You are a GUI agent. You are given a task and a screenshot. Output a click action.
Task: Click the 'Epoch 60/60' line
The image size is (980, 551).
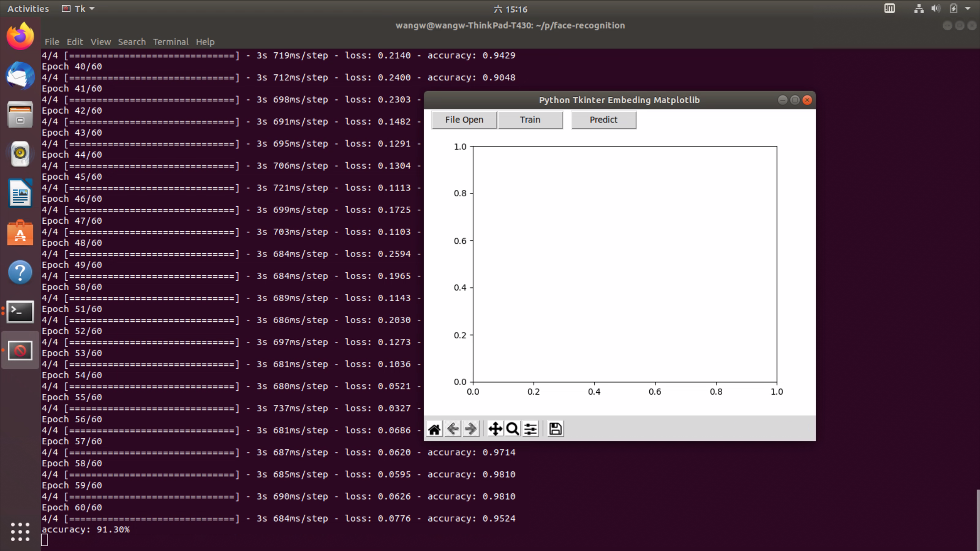[x=72, y=507]
